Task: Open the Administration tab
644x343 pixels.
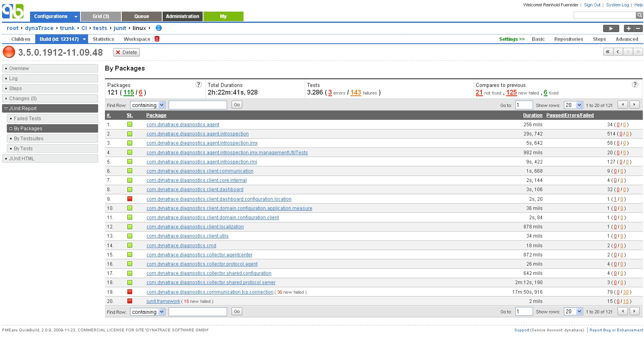Action: coord(182,16)
